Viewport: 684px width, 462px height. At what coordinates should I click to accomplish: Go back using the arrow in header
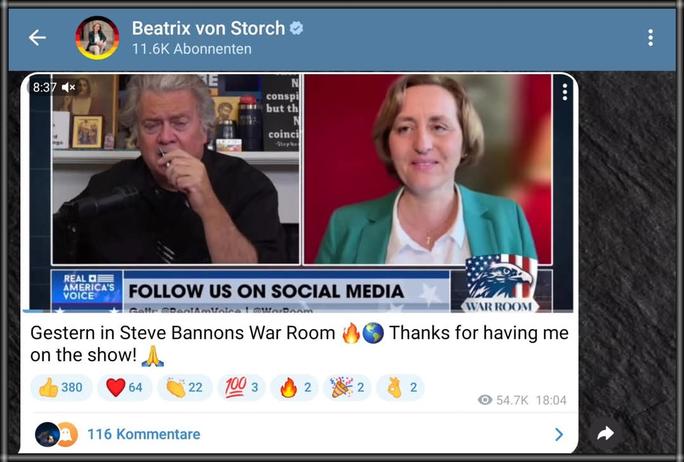(37, 38)
